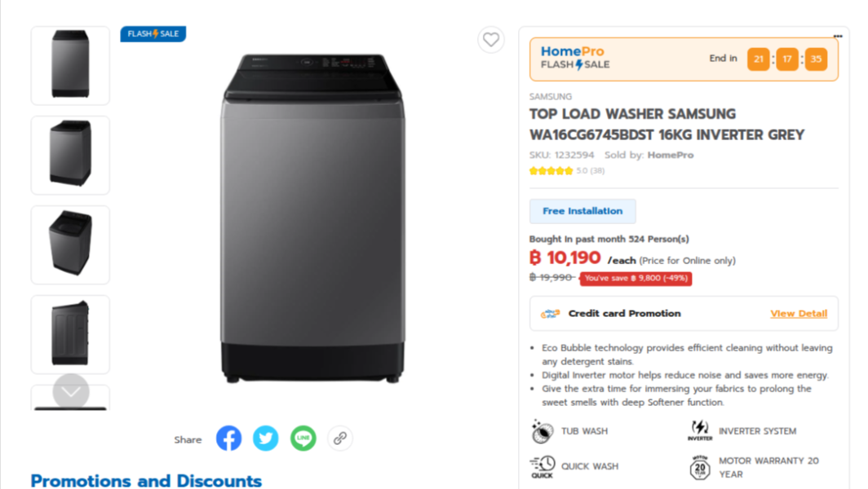Select the front view washer thumbnail

[70, 65]
